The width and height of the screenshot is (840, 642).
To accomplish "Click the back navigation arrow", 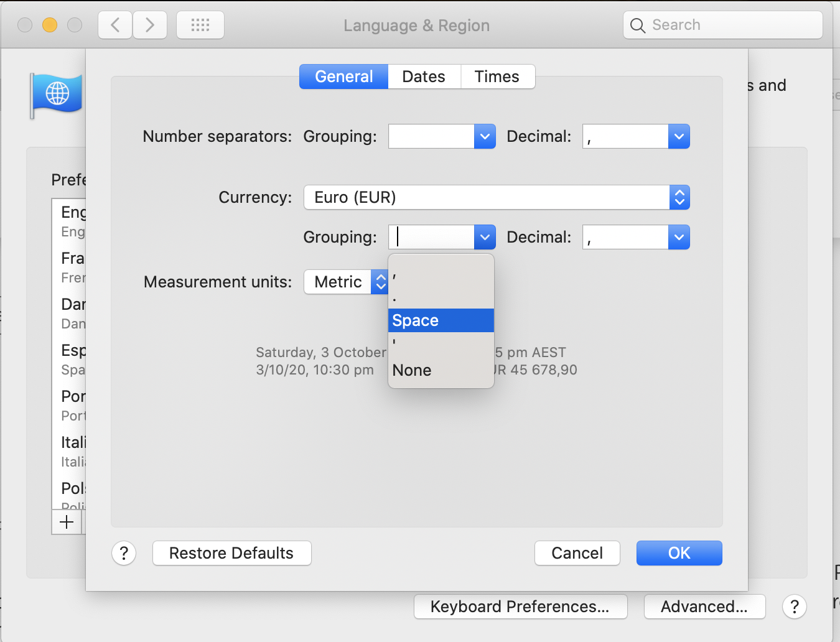I will click(x=115, y=26).
